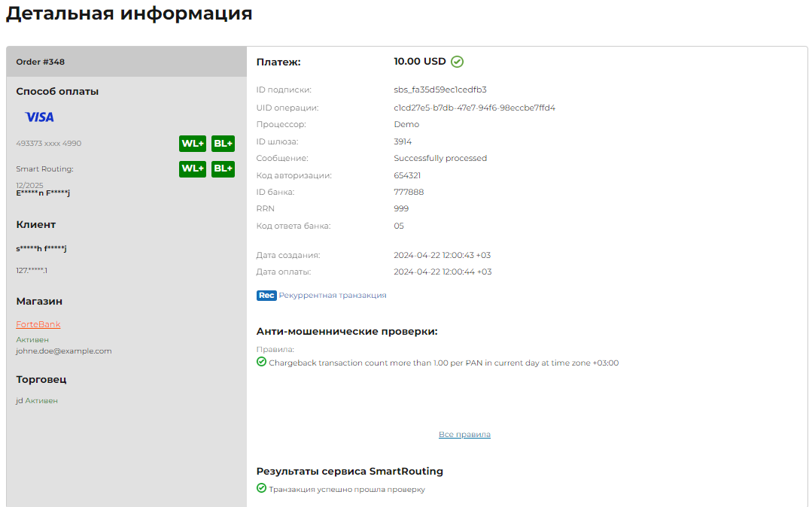Image resolution: width=812 pixels, height=507 pixels.
Task: Click the masked card number 493373 xxxx 4990
Action: click(x=49, y=144)
